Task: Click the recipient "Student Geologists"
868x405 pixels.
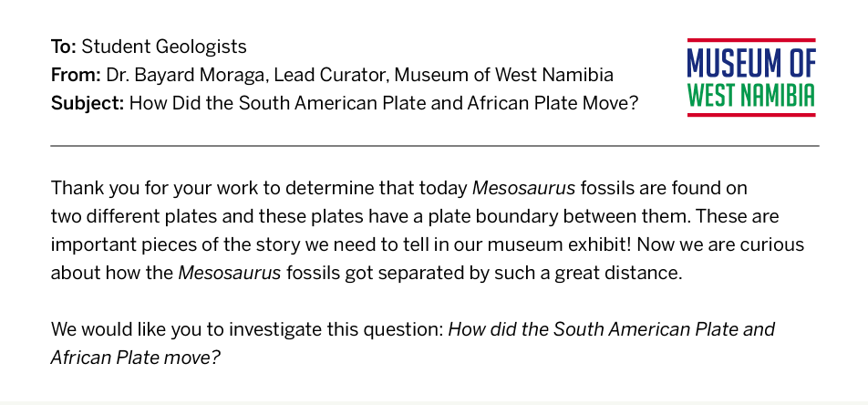Action: (x=164, y=47)
